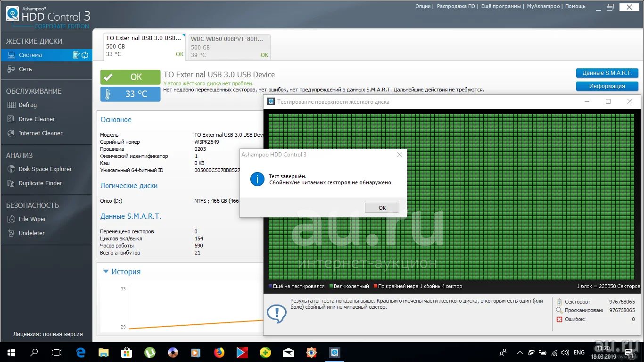Image resolution: width=644 pixels, height=362 pixels.
Task: Click the Просканировано magnifier icon
Action: pyautogui.click(x=560, y=310)
